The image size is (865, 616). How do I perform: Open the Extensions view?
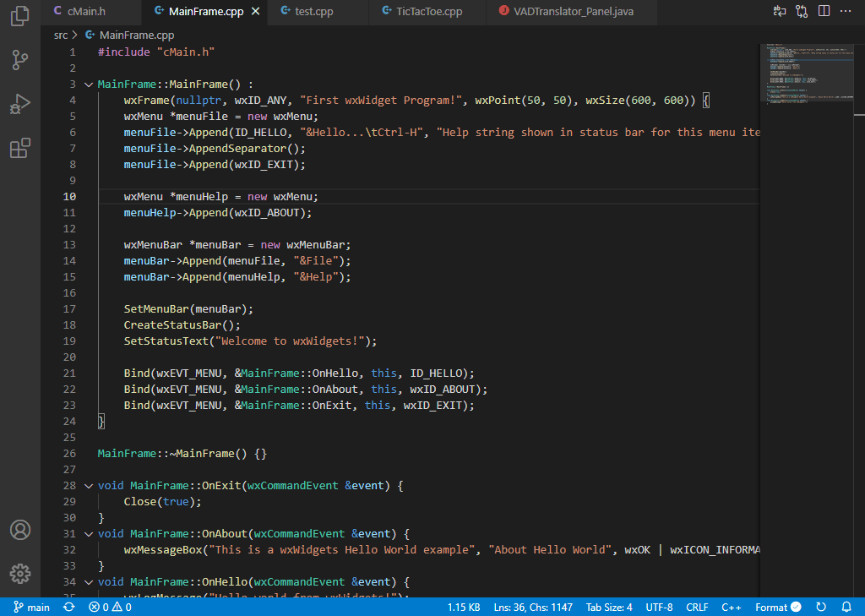point(20,149)
